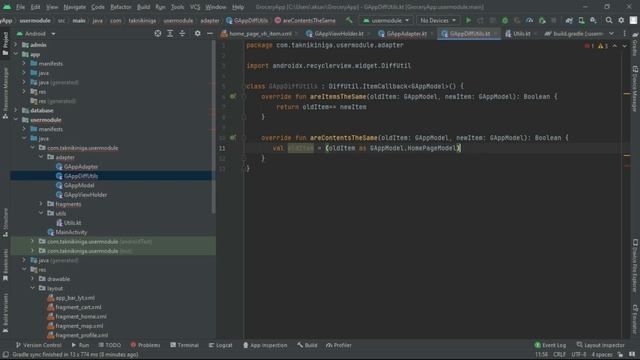
Task: Open the Project tool window sidebar tab
Action: pos(5,44)
